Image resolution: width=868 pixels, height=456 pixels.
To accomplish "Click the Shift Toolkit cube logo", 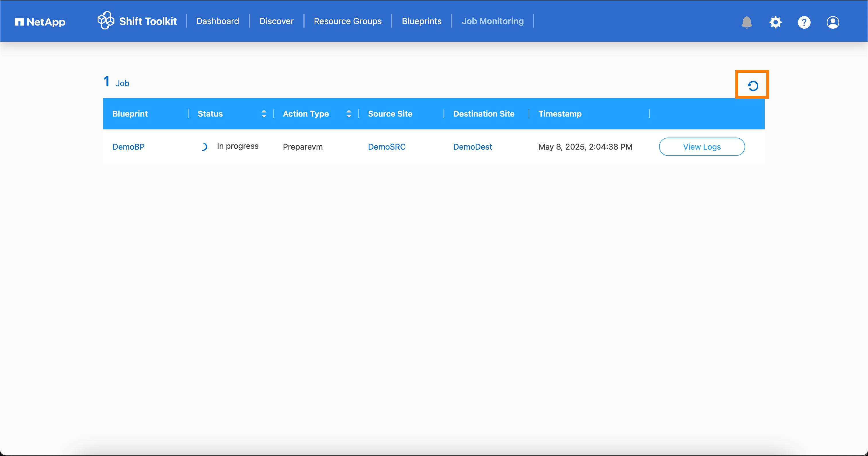I will point(106,20).
